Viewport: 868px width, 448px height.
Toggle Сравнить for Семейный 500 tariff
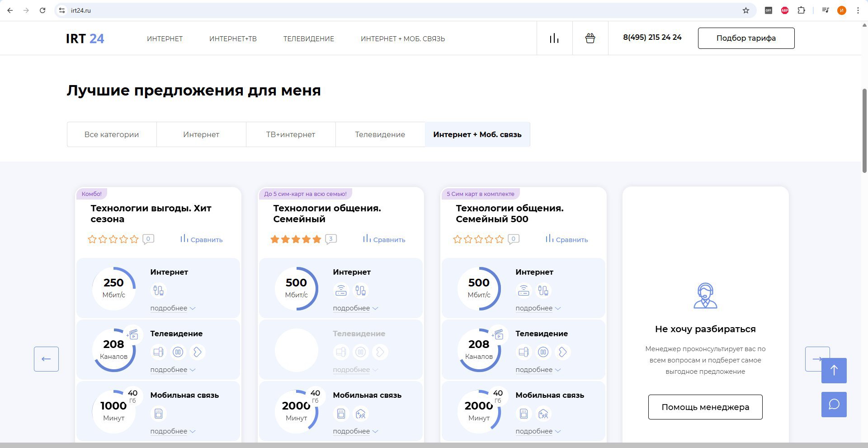click(x=566, y=239)
